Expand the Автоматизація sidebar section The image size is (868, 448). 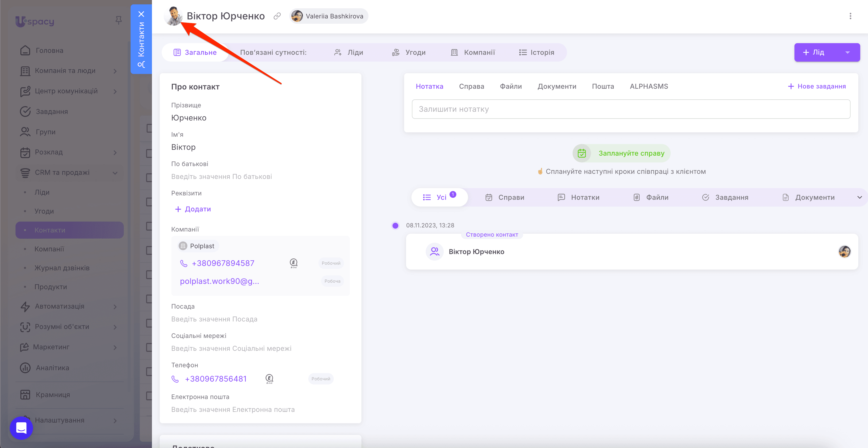115,307
